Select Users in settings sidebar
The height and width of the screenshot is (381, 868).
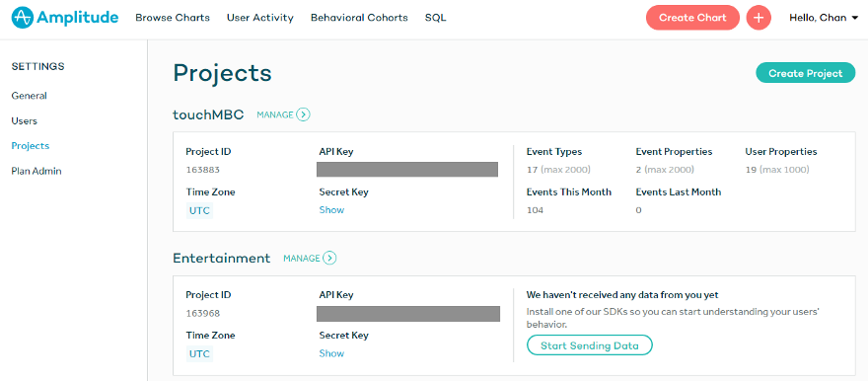click(x=25, y=120)
